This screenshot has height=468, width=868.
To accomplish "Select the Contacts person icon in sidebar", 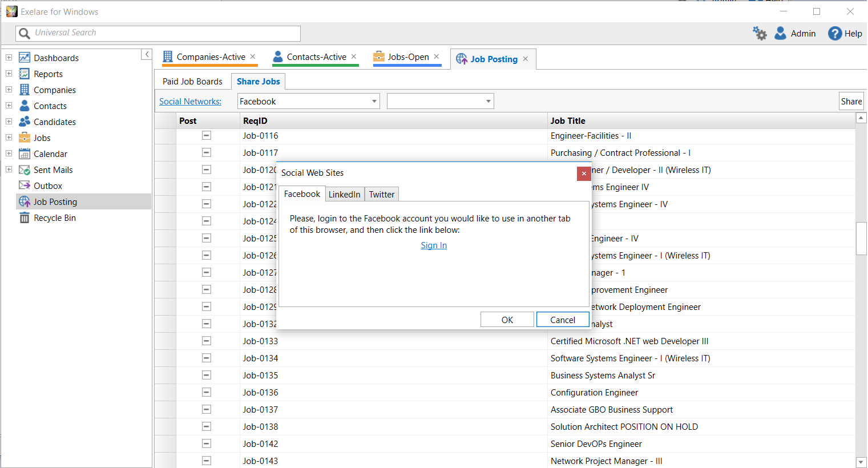I will [x=25, y=106].
